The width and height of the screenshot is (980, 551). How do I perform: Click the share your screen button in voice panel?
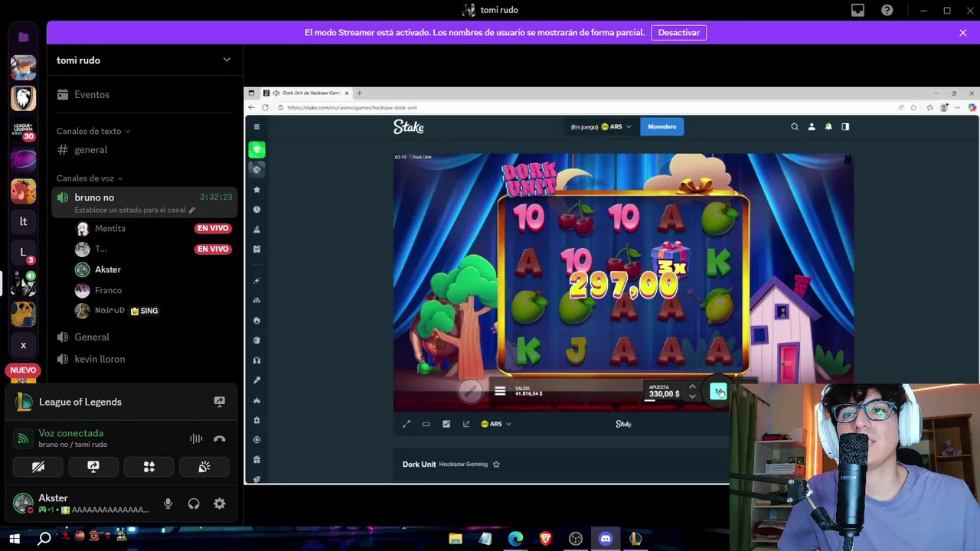pos(93,467)
